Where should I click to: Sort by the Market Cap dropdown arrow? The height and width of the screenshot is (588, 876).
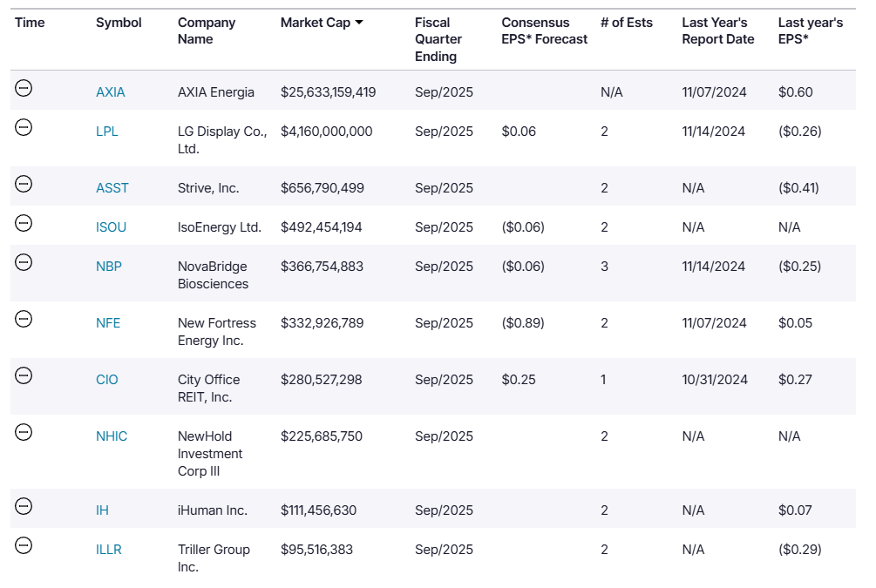coord(360,23)
